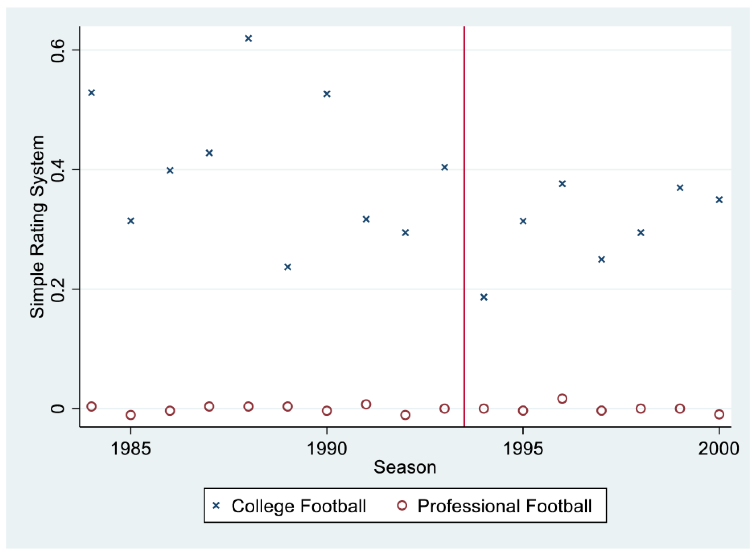Click the 1990 x-axis tick label
756x555 pixels.
pos(327,449)
